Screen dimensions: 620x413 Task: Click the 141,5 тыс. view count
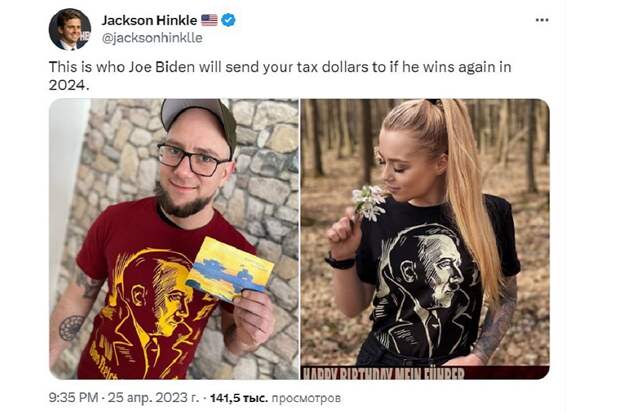[239, 398]
